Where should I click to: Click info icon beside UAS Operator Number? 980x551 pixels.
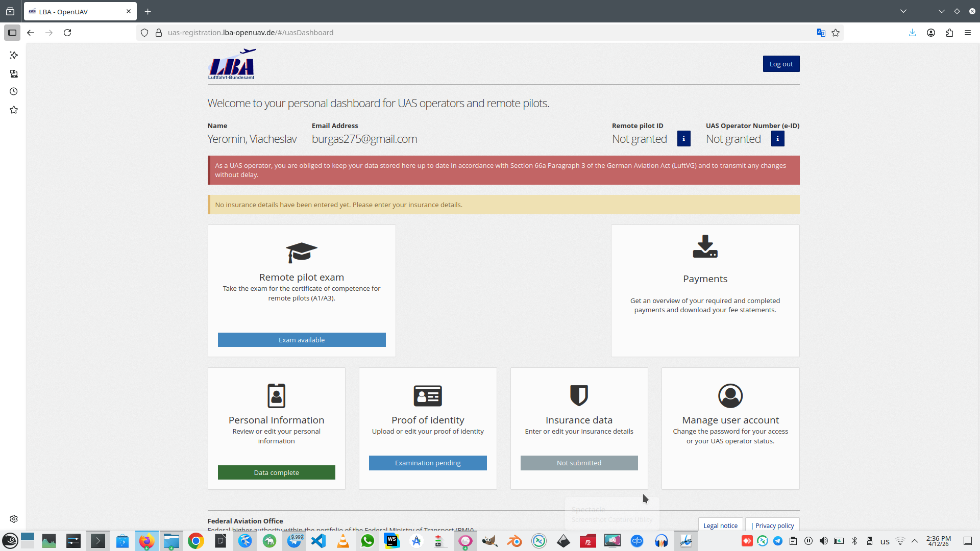(x=777, y=139)
